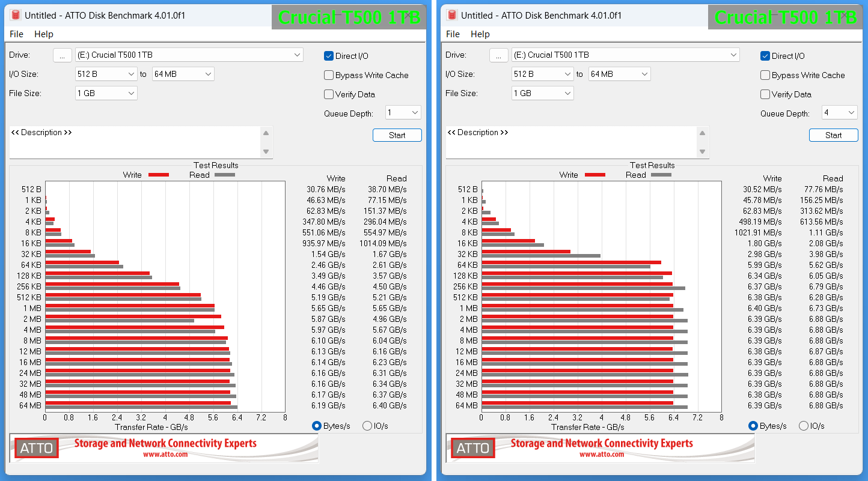The height and width of the screenshot is (481, 868).
Task: Click the 77.76 MB/s read value, right window
Action: pyautogui.click(x=824, y=189)
